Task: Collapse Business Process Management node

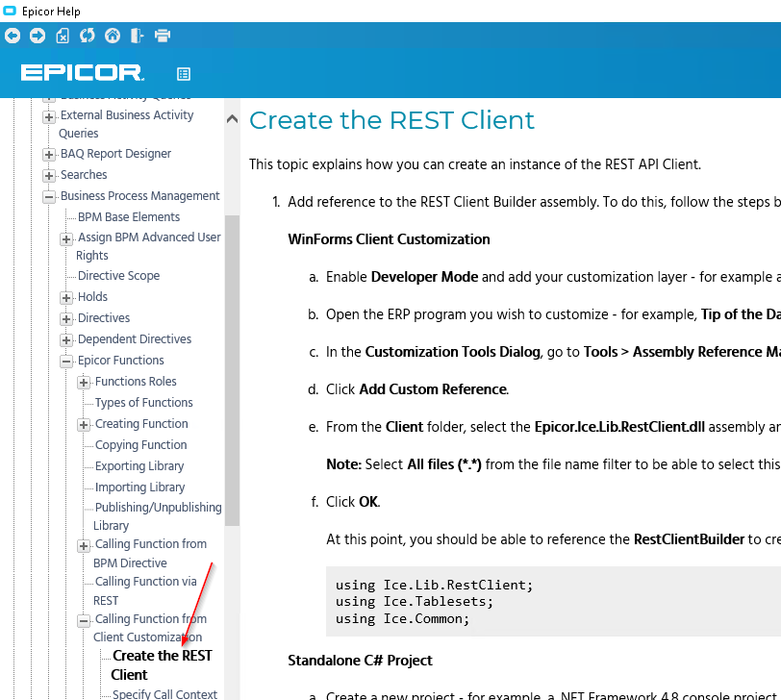Action: [49, 197]
